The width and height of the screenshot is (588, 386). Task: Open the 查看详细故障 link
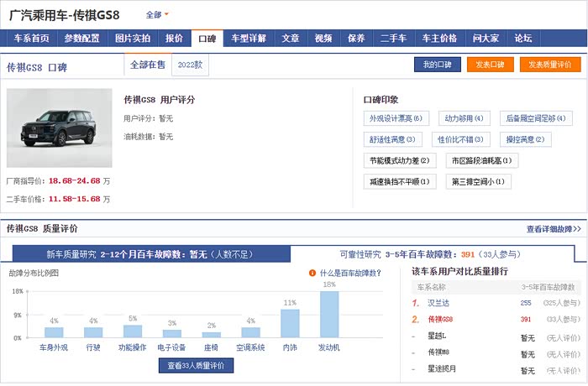pyautogui.click(x=554, y=228)
